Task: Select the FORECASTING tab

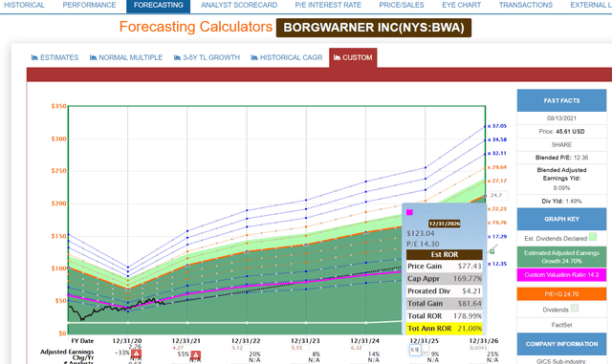Action: point(159,6)
